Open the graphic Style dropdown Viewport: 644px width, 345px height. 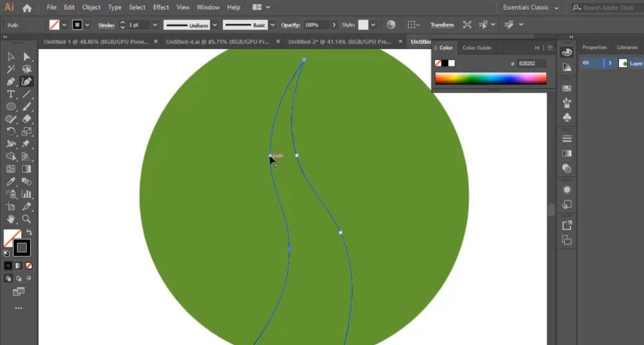[373, 25]
